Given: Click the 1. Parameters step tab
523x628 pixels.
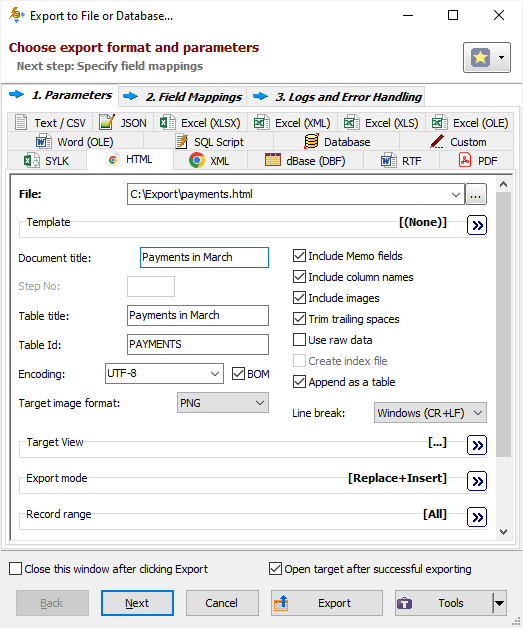Looking at the screenshot, I should [60, 95].
